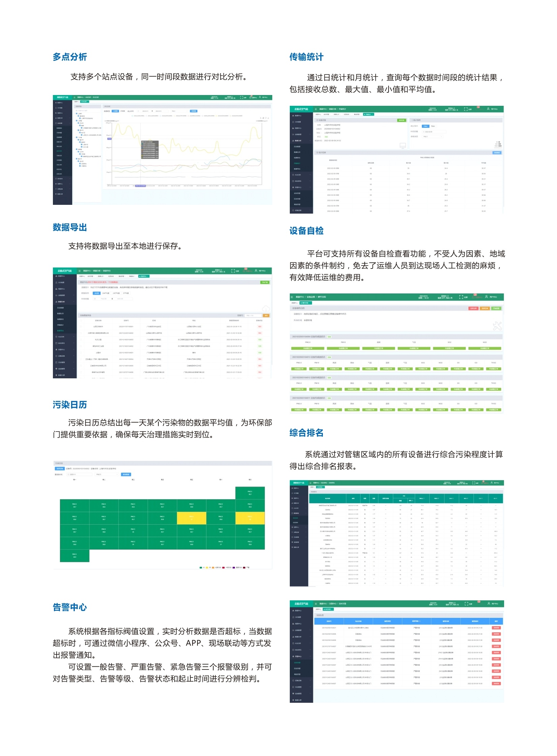Expand 设备运维 sidebar menu in 数据导出 screenshot
Viewport: 557px width, 756px height.
(x=65, y=356)
